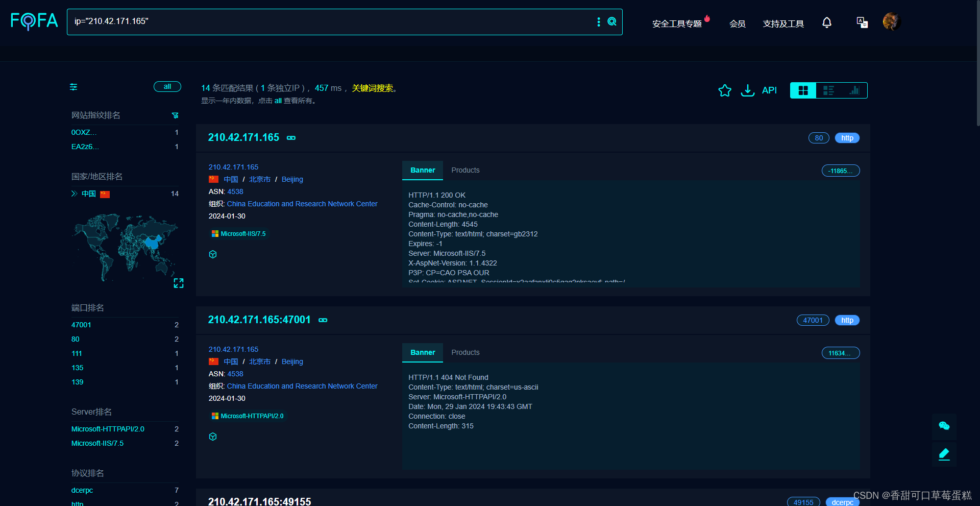Click the link icon beside 210.42.171.165
Image resolution: width=980 pixels, height=506 pixels.
[x=291, y=138]
